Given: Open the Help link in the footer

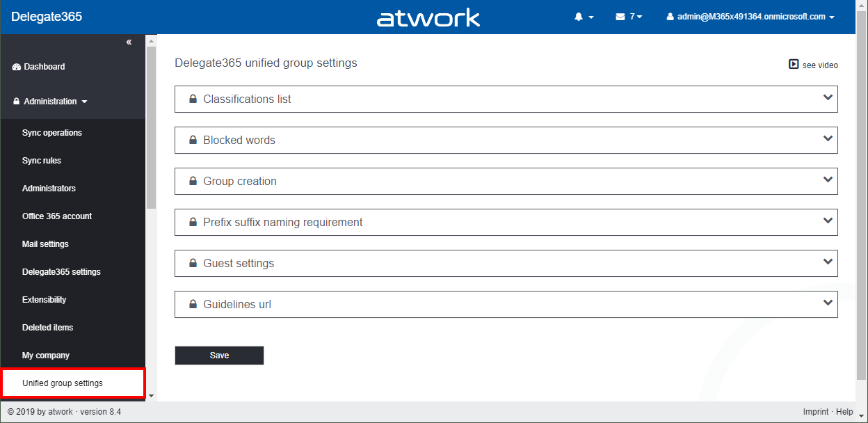Looking at the screenshot, I should pyautogui.click(x=844, y=412).
